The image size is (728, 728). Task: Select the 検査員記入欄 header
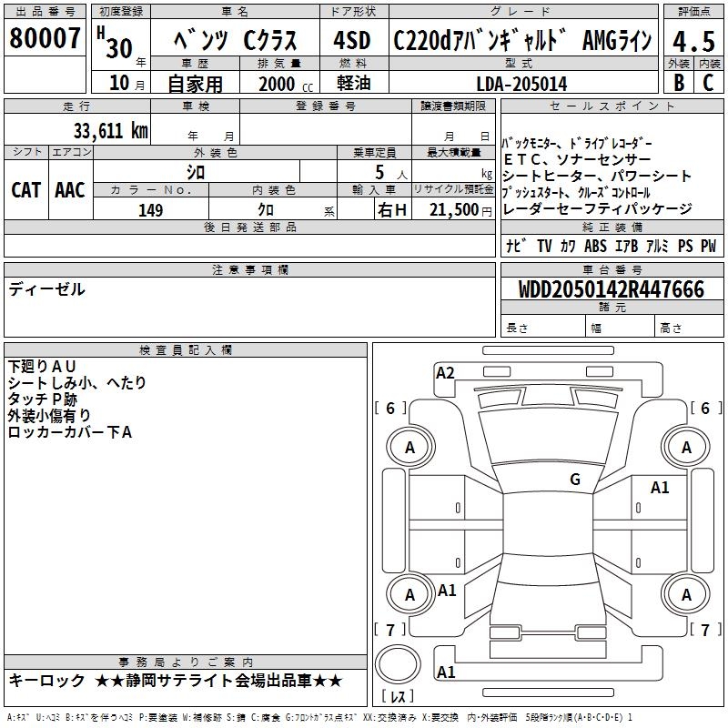pyautogui.click(x=186, y=350)
